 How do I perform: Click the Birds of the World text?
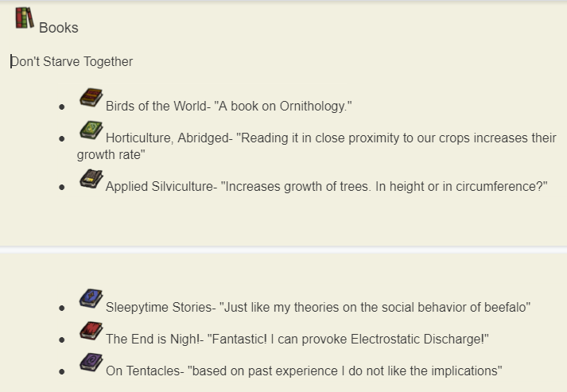[x=156, y=107]
